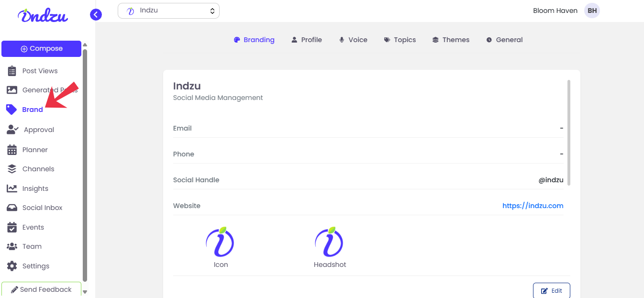Open Insights chart icon
Image resolution: width=644 pixels, height=298 pixels.
click(x=12, y=188)
